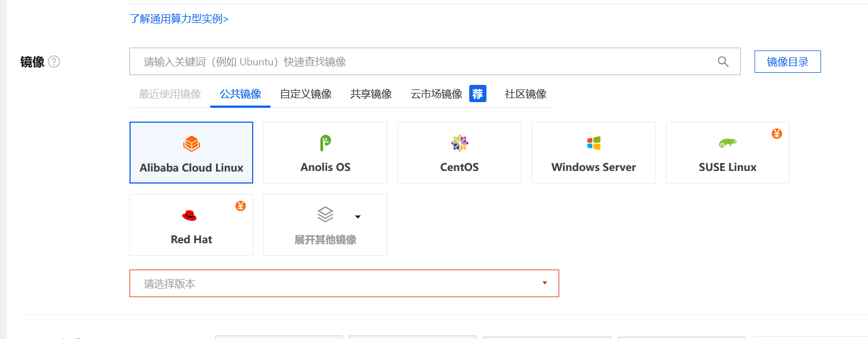Screen dimensions: 868x339
Task: Click the stacked layers icon for other images
Action: [x=325, y=215]
